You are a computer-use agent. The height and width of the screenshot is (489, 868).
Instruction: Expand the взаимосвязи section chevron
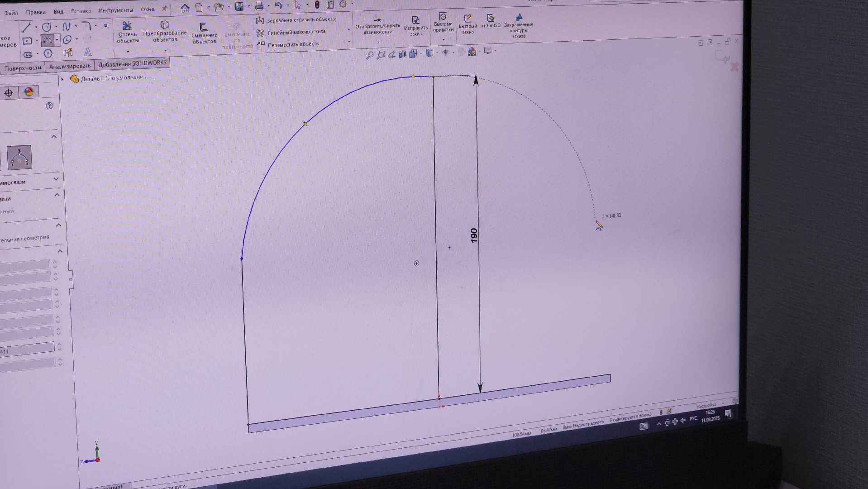[56, 179]
